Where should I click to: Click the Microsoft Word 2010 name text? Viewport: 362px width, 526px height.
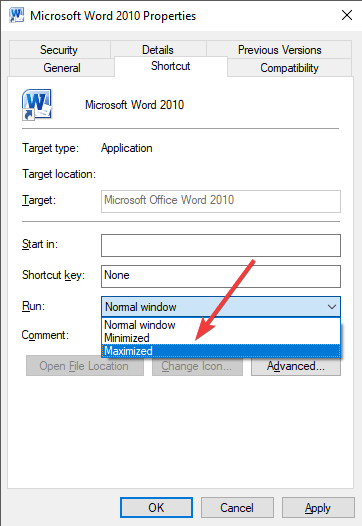coord(135,105)
